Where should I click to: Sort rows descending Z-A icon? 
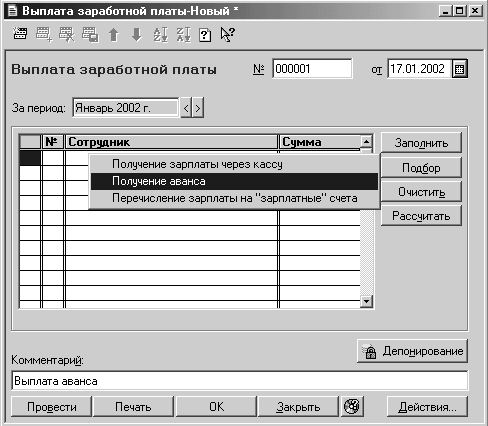pos(183,34)
